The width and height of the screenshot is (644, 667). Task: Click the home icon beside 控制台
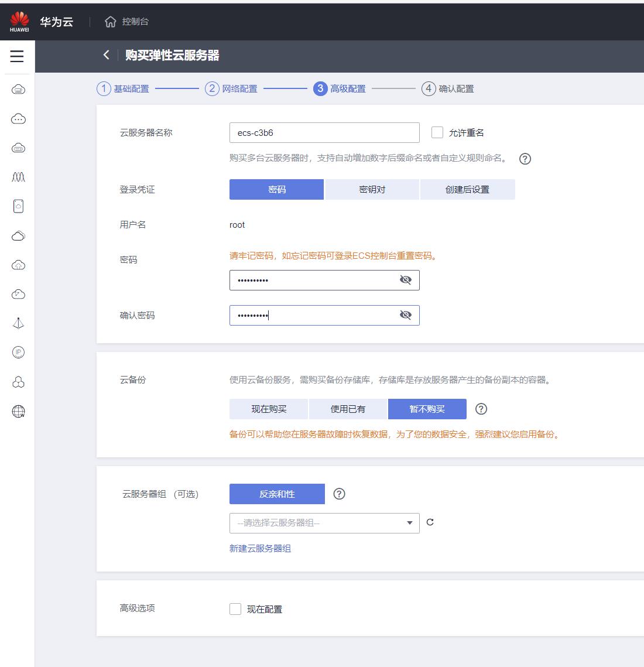tap(111, 22)
